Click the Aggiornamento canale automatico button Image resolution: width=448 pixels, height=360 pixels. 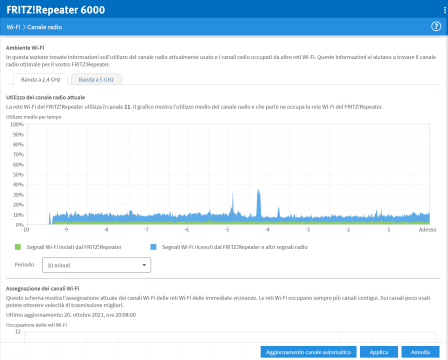click(308, 352)
